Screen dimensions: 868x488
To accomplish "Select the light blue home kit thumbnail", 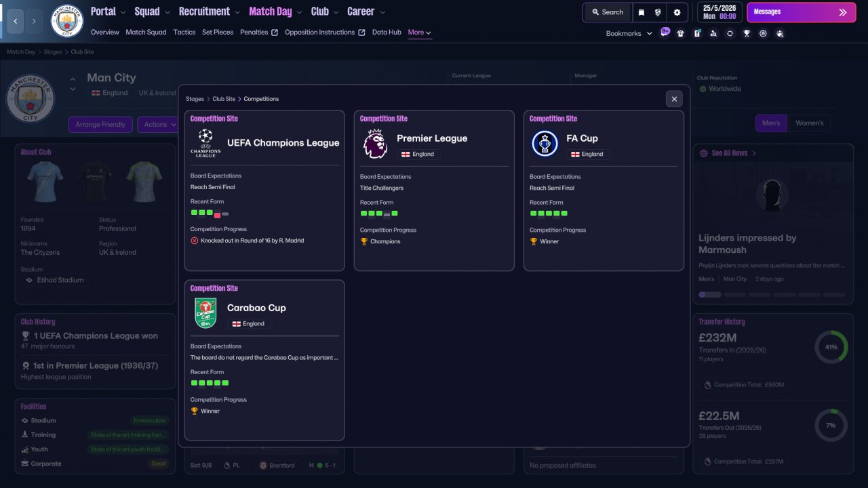I will click(45, 182).
